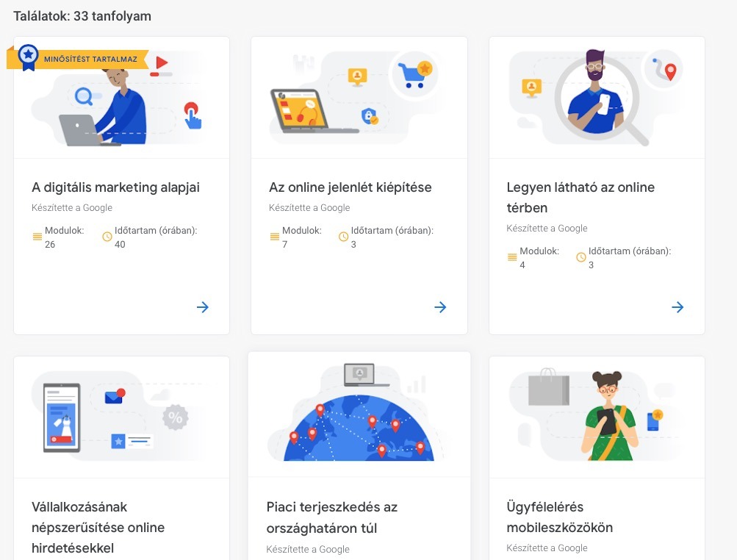This screenshot has height=560, width=737.
Task: Click modules list icon on online jelenlét card
Action: click(275, 237)
